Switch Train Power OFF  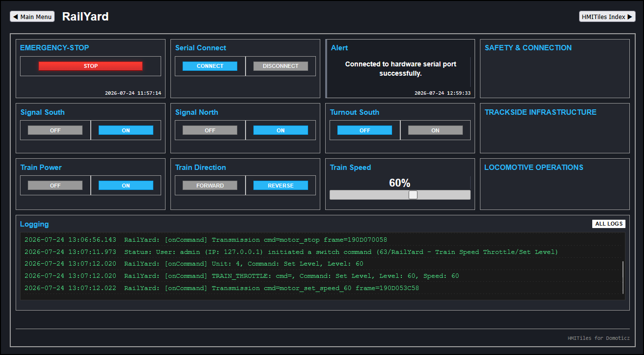pyautogui.click(x=55, y=186)
